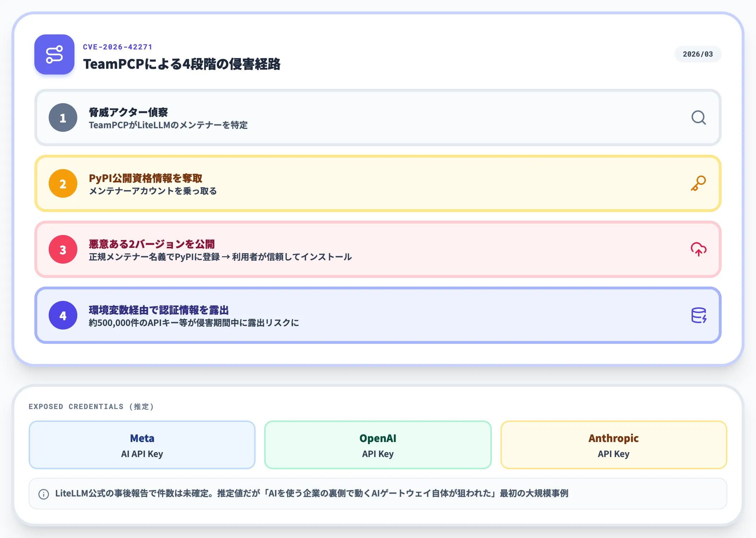Image resolution: width=756 pixels, height=538 pixels.
Task: Click the key icon in step 2
Action: [x=698, y=183]
